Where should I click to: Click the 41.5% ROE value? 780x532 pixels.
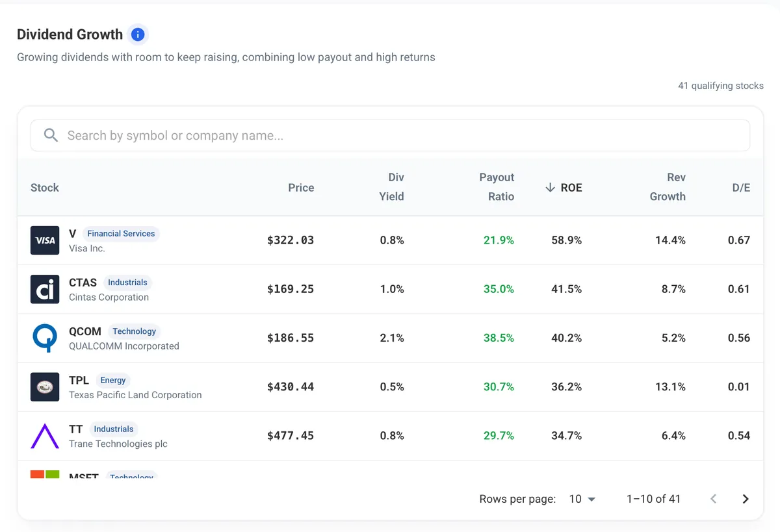pyautogui.click(x=566, y=289)
